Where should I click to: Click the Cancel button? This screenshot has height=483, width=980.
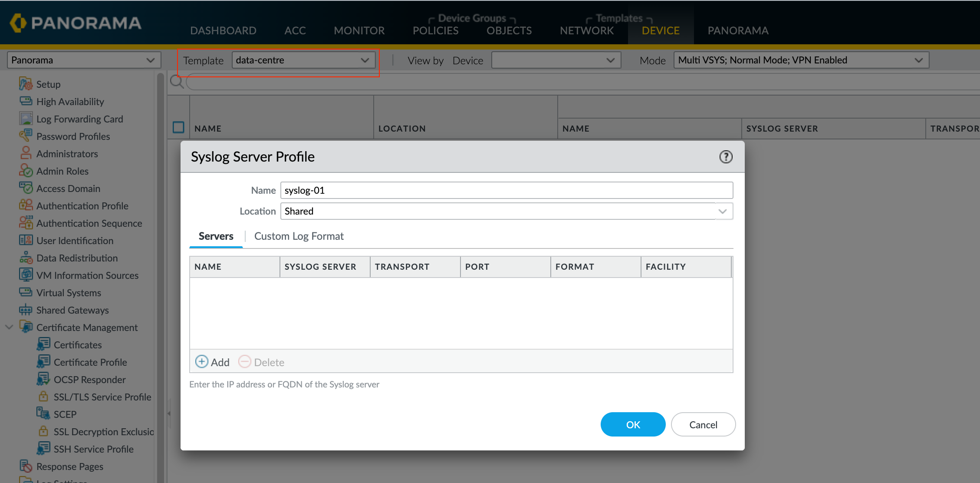pyautogui.click(x=703, y=424)
